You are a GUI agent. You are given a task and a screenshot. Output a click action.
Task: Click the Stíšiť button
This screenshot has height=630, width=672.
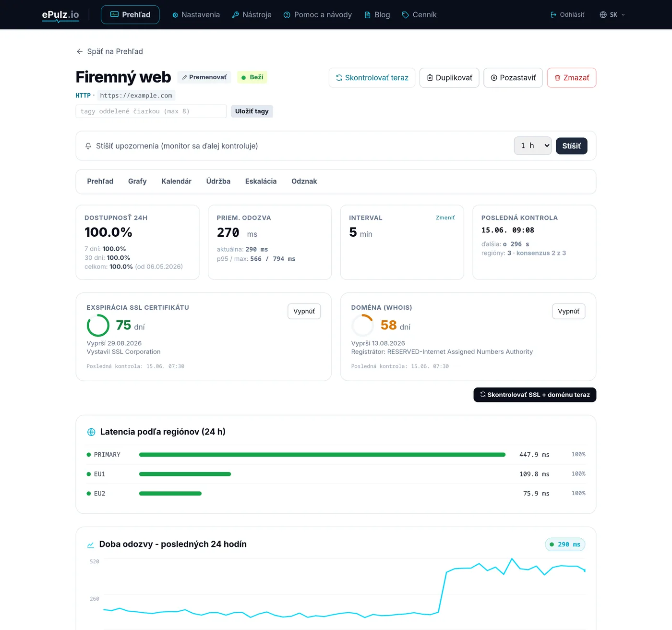click(x=571, y=146)
